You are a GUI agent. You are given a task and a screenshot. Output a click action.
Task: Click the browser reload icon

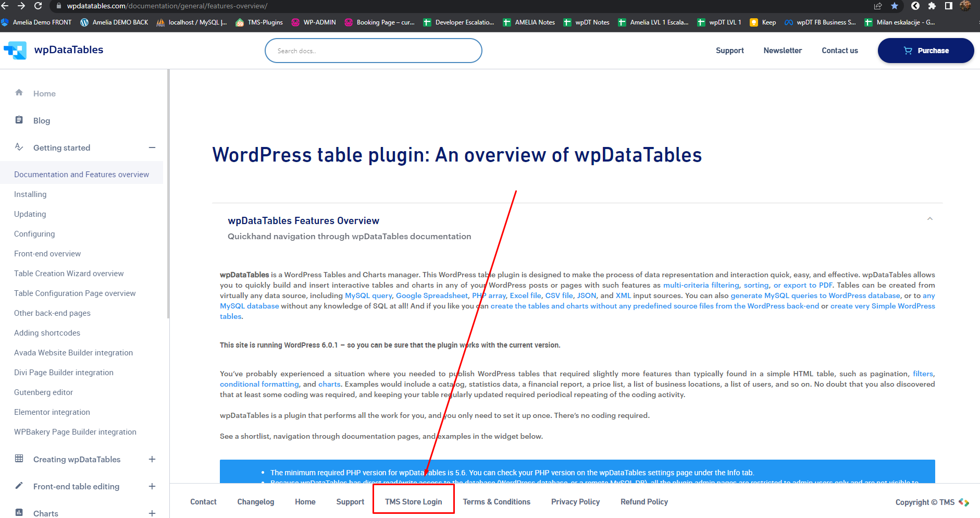[38, 6]
